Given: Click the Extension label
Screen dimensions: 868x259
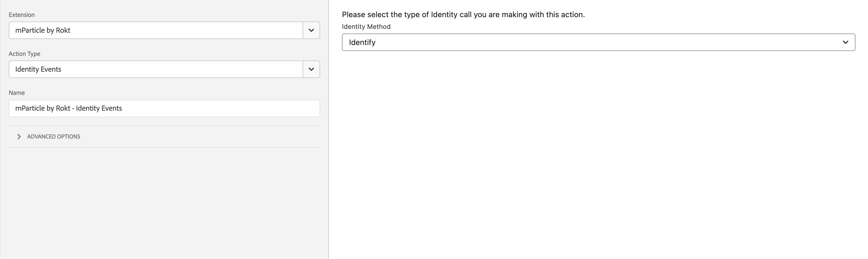Looking at the screenshot, I should point(22,14).
